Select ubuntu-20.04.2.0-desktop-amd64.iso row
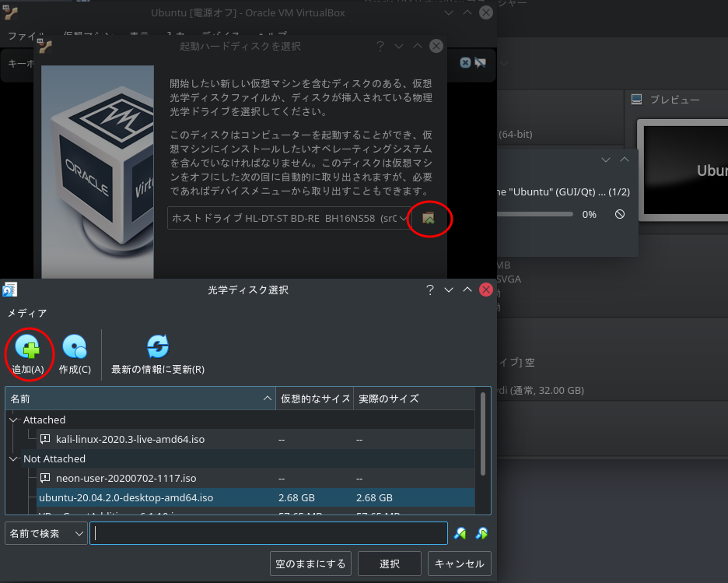 [256, 497]
